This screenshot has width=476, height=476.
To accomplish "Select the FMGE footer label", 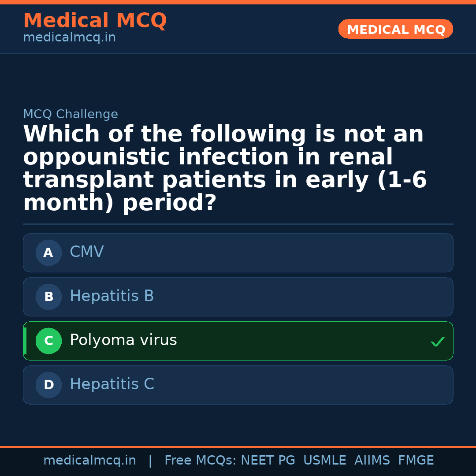I will pyautogui.click(x=416, y=461).
